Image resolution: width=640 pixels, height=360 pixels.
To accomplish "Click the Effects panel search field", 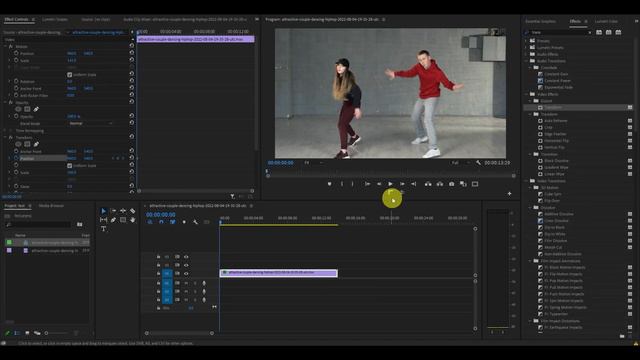I will [559, 32].
